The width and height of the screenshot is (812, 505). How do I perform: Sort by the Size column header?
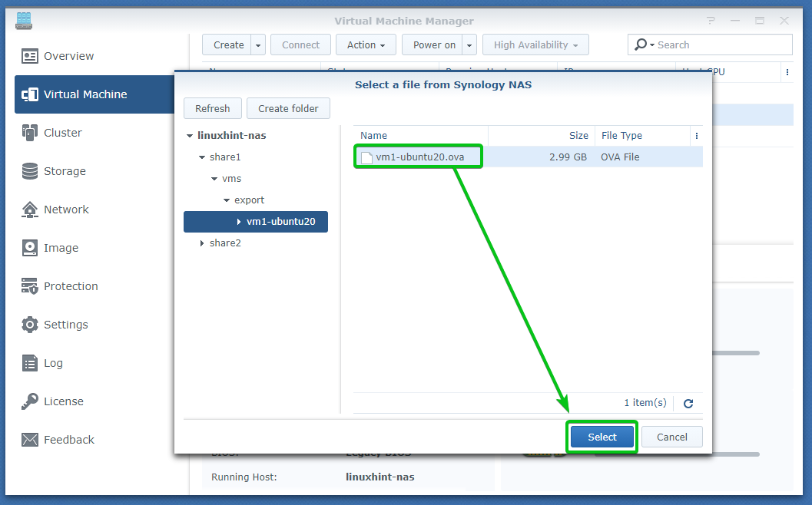(x=542, y=136)
